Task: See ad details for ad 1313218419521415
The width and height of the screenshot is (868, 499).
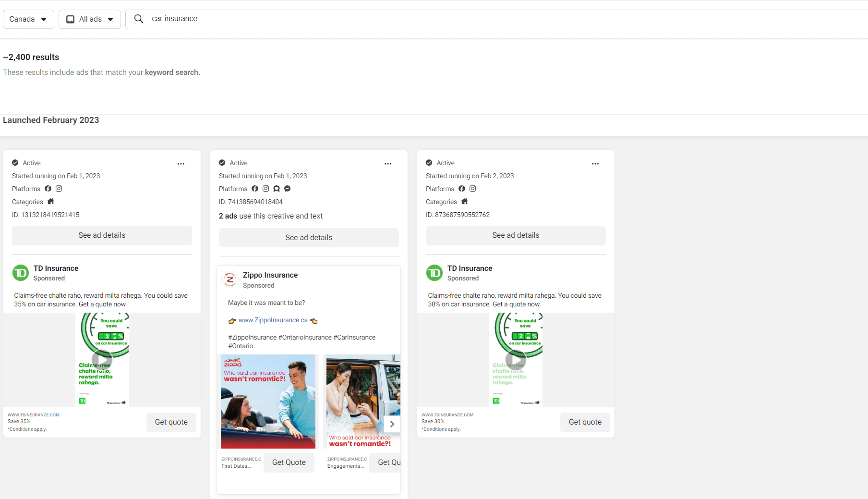Action: coord(102,235)
